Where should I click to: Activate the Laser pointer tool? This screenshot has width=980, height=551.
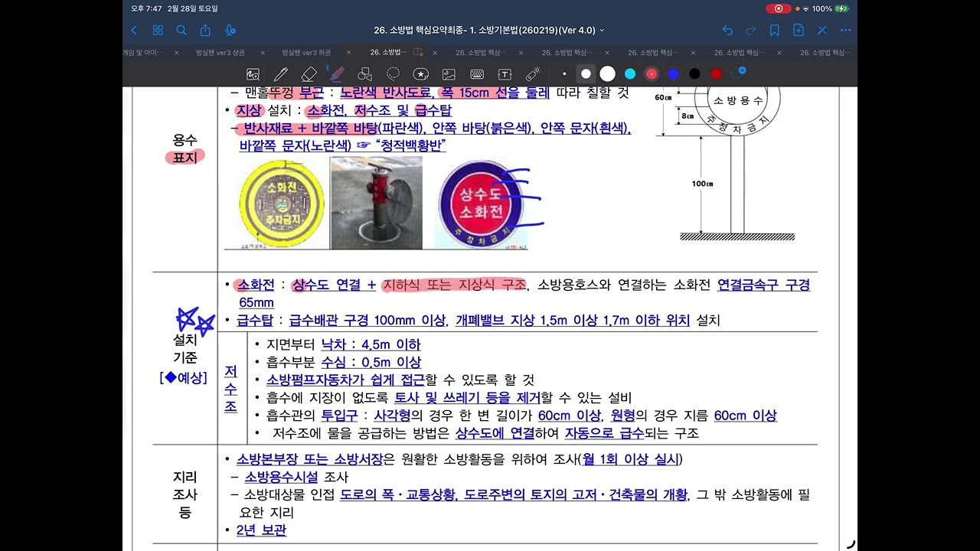pos(533,74)
